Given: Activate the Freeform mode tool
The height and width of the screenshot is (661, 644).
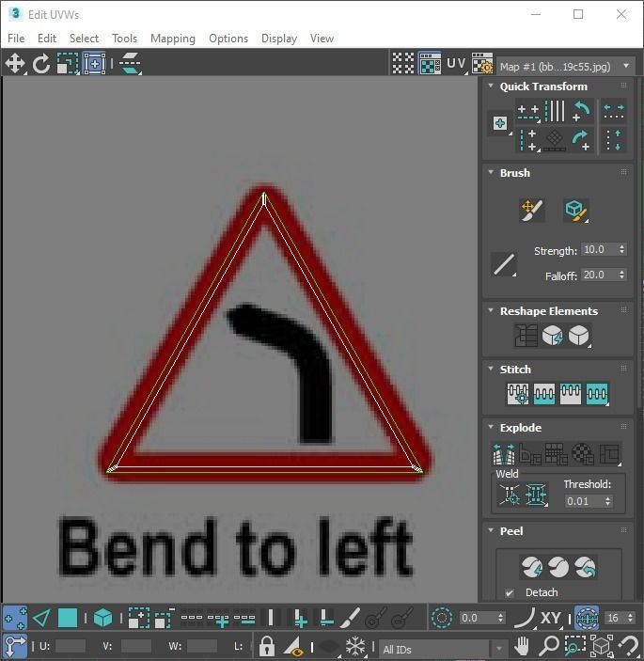Looking at the screenshot, I should 94,64.
